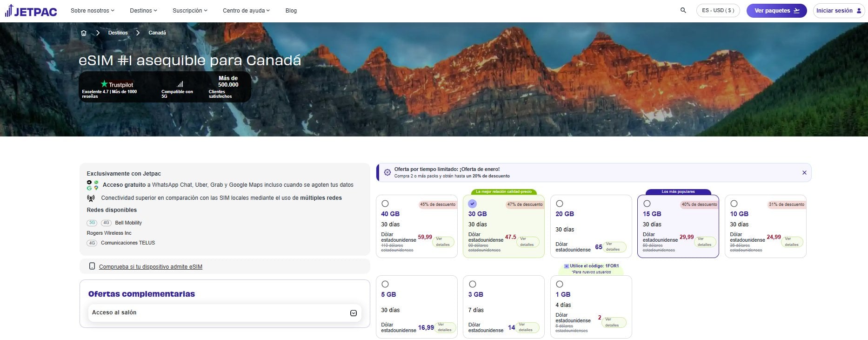Select the 15 GB plan radio button

[x=647, y=204]
